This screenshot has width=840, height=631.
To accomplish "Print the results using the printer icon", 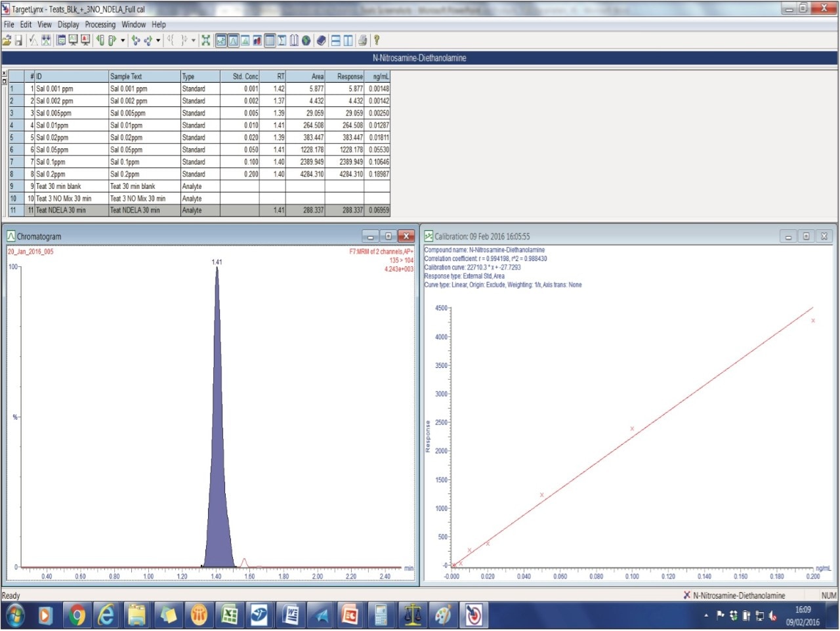I will (362, 40).
